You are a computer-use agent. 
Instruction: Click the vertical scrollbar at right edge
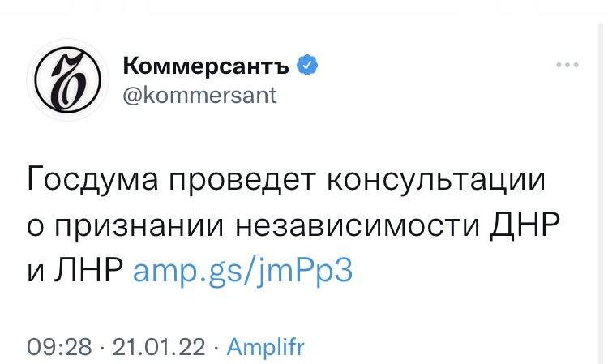(600, 193)
